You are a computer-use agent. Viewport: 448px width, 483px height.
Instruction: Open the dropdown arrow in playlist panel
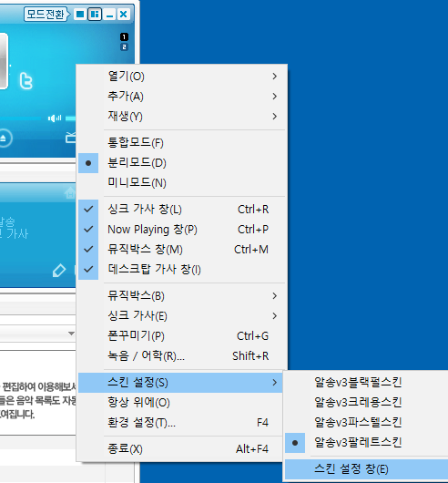[x=71, y=334]
